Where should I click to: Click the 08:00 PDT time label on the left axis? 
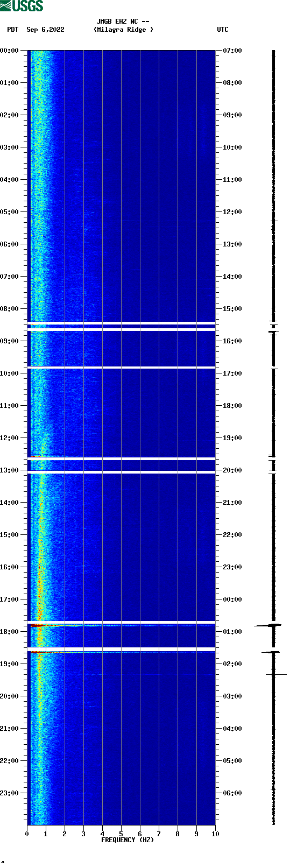[x=10, y=309]
